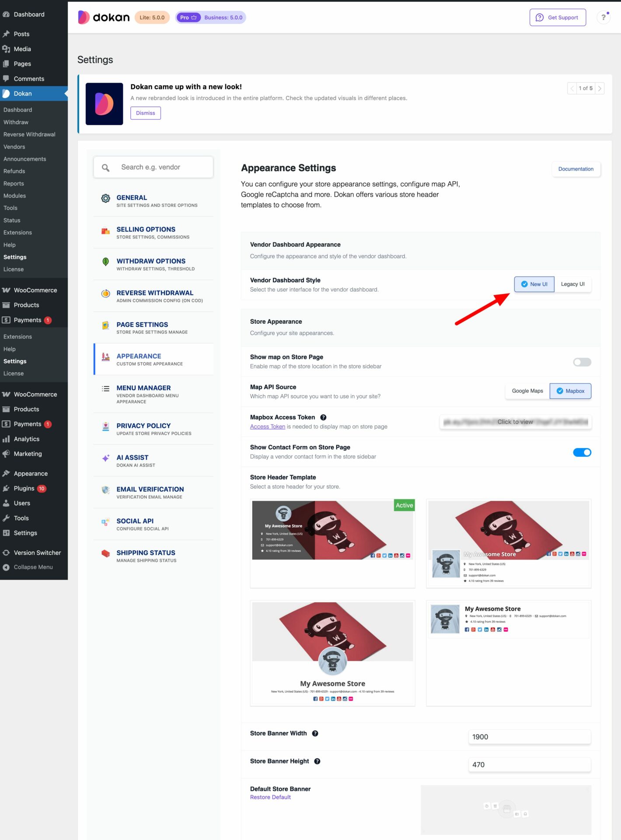The width and height of the screenshot is (621, 840).
Task: Follow the Access Token link
Action: pyautogui.click(x=268, y=427)
